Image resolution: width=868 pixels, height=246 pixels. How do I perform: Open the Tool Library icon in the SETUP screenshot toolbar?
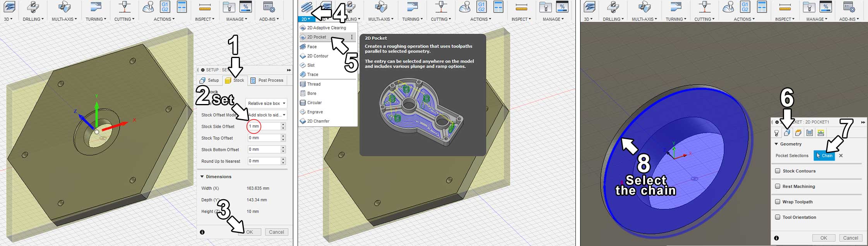[229, 7]
